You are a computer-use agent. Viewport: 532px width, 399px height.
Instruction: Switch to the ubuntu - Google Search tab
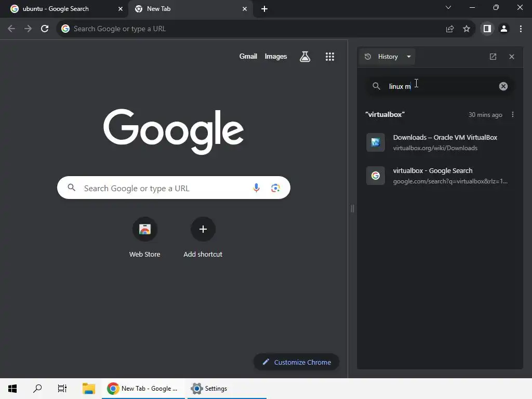point(64,9)
